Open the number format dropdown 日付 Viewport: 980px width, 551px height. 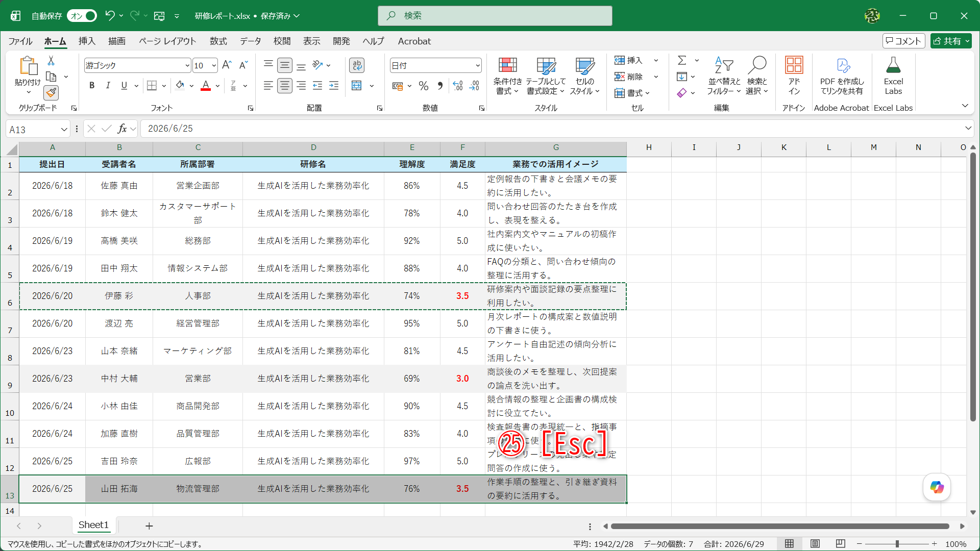pyautogui.click(x=478, y=65)
